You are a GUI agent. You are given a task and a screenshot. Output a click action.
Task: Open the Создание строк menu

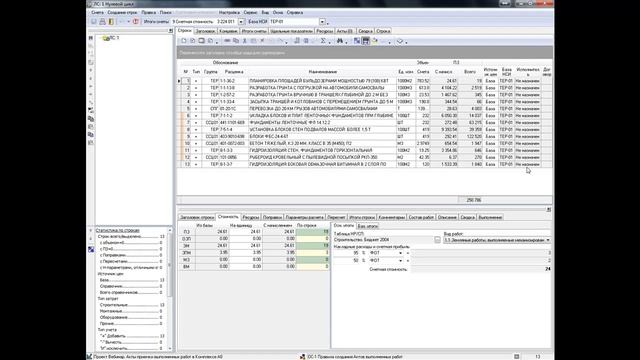(122, 13)
